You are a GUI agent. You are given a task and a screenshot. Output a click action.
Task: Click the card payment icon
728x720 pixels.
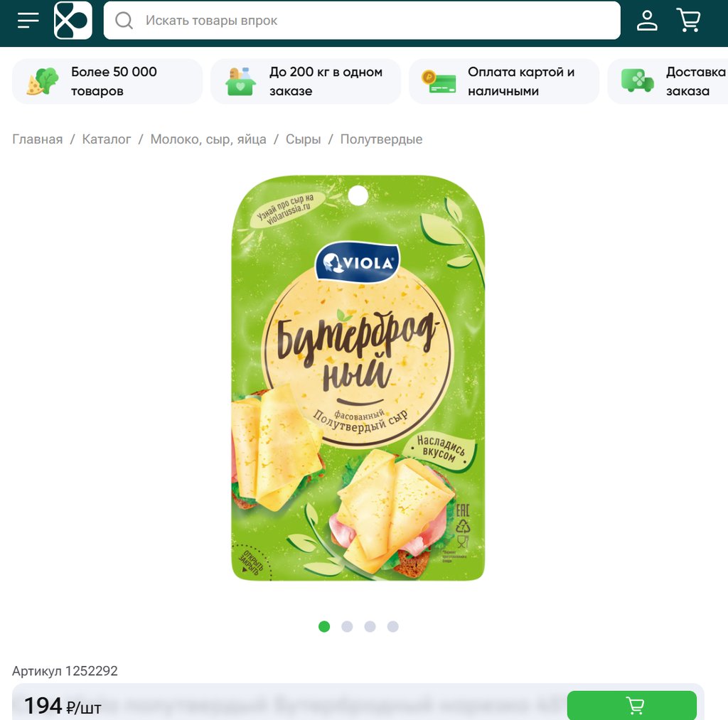click(439, 81)
